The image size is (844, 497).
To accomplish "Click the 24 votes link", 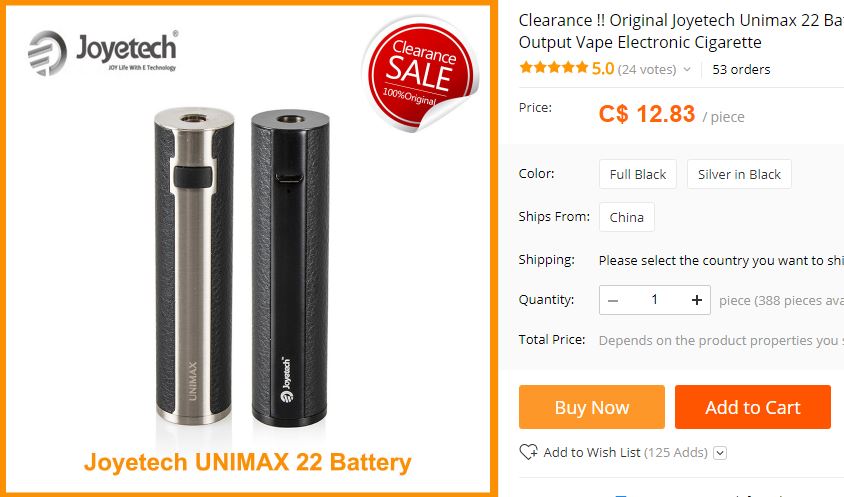I will (x=647, y=69).
